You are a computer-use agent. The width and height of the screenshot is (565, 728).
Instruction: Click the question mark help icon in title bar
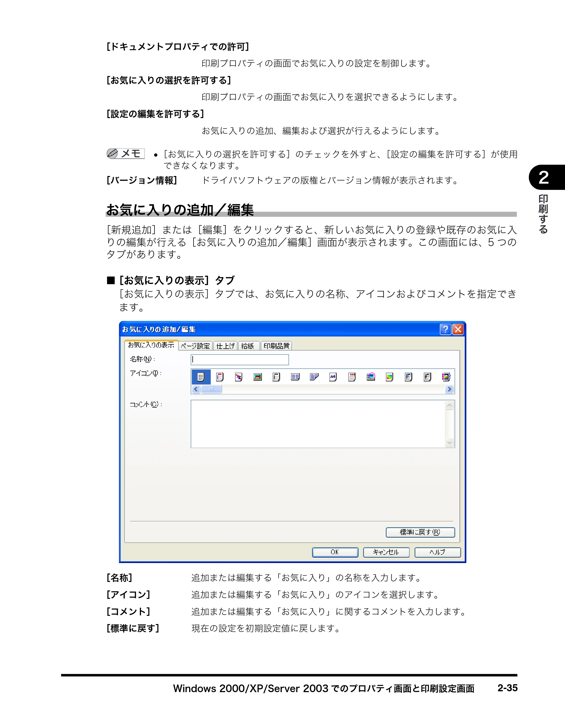click(x=445, y=329)
